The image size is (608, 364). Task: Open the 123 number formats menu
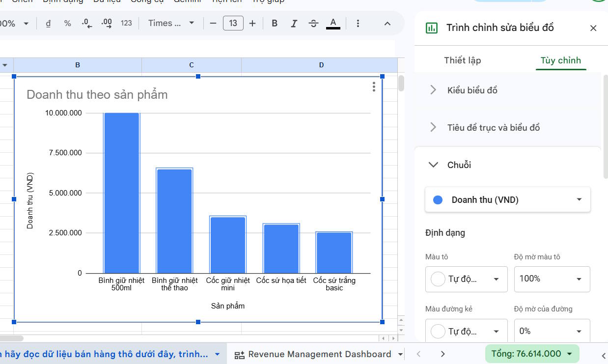click(126, 23)
